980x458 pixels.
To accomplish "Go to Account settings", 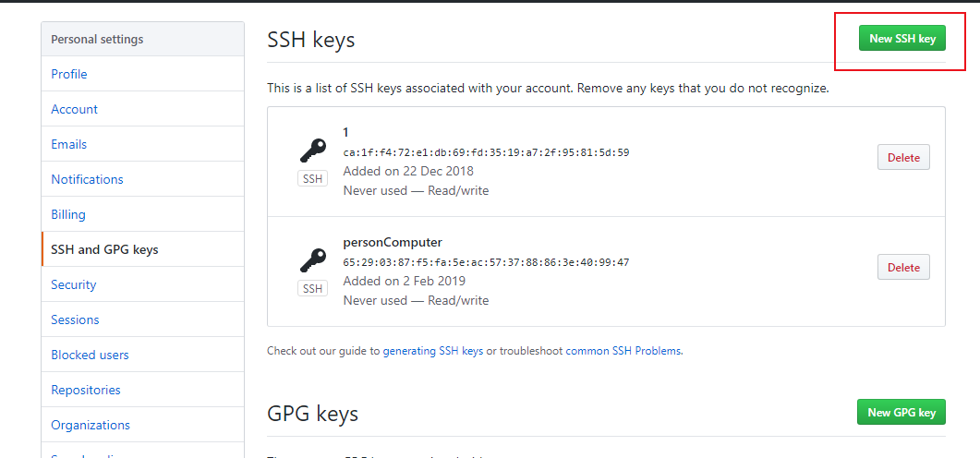I will [x=74, y=109].
